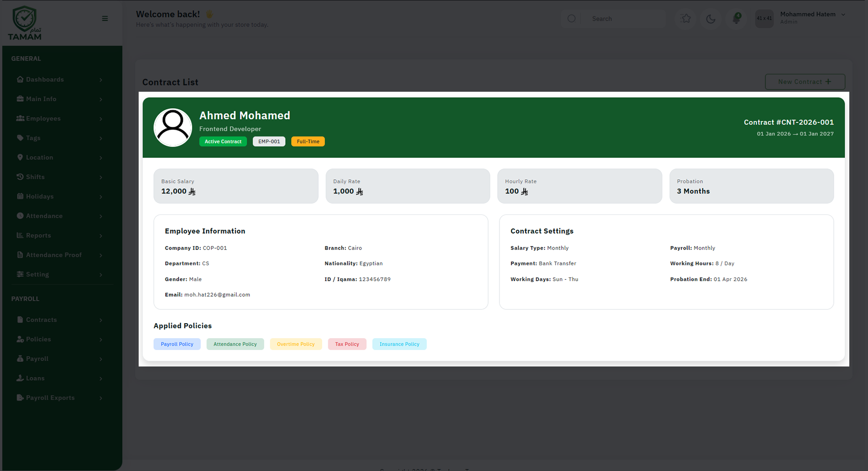This screenshot has width=868, height=471.
Task: Click the Payroll Exports menu item
Action: 60,398
